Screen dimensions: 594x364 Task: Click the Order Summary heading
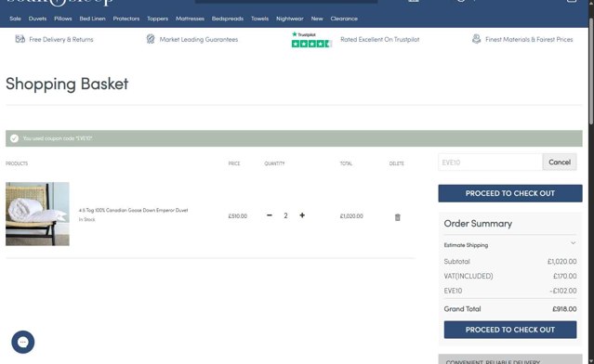(478, 224)
